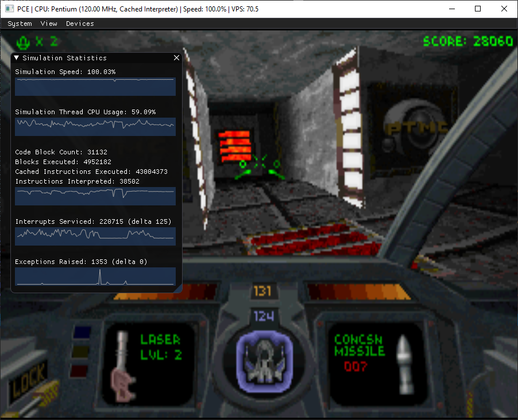The image size is (518, 420).
Task: Click the CONCSN MISSILE label
Action: 359,345
